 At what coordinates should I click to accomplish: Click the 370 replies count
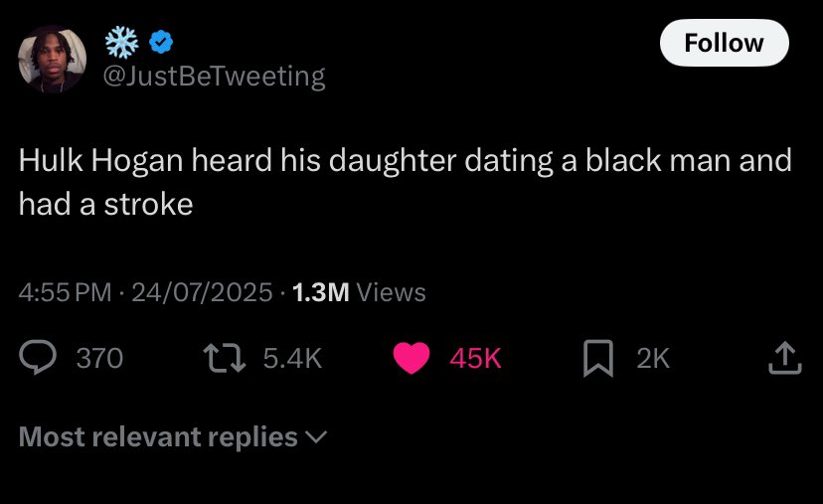tap(99, 358)
